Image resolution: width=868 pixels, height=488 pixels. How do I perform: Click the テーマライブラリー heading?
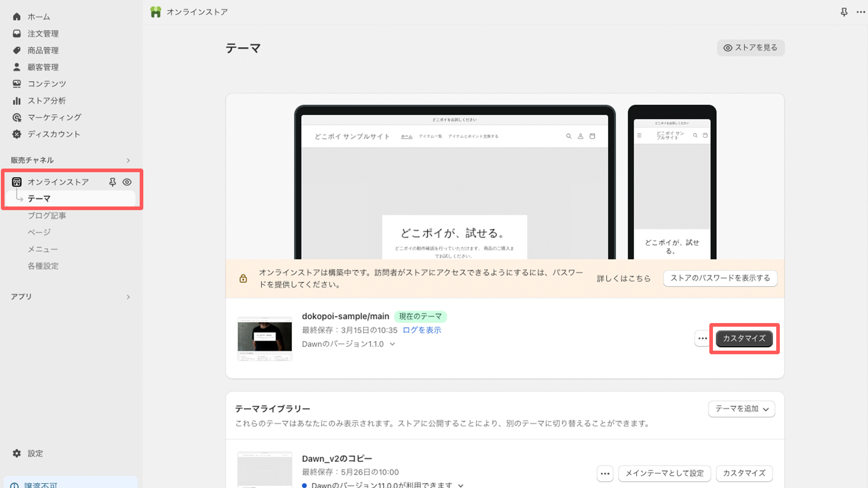point(273,409)
